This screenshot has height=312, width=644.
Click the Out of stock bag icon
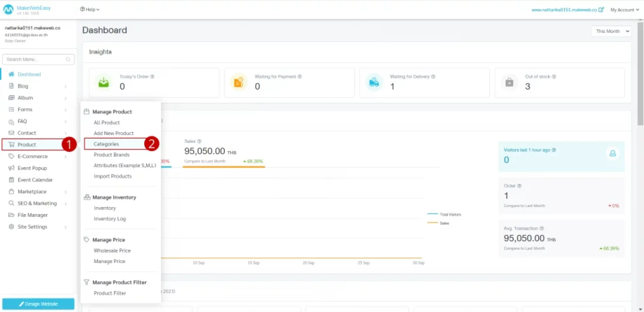509,82
